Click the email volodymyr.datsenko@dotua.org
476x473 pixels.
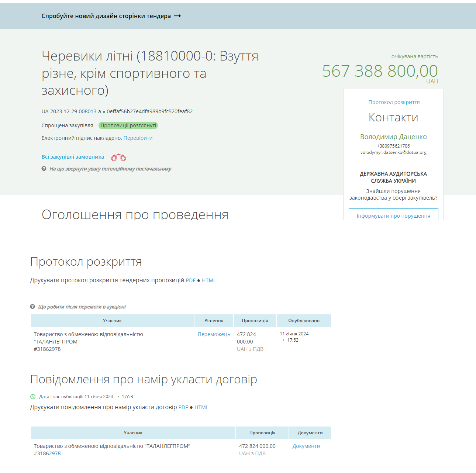pos(393,152)
